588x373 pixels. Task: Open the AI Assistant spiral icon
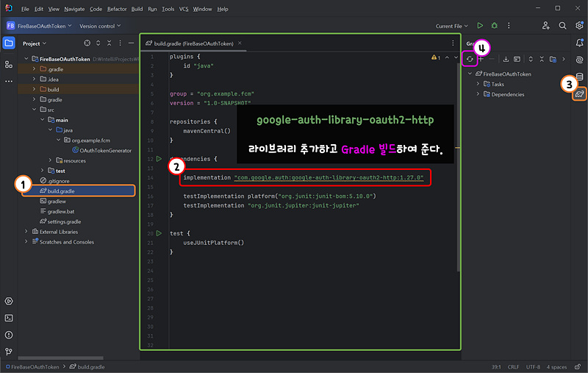(x=579, y=60)
